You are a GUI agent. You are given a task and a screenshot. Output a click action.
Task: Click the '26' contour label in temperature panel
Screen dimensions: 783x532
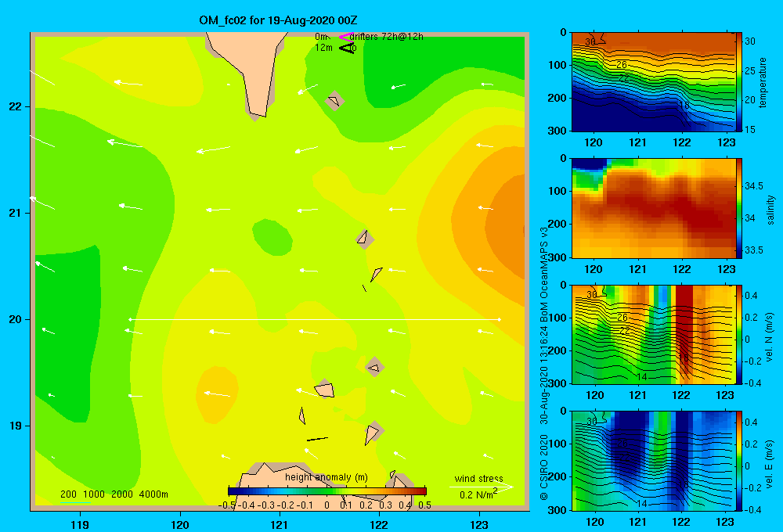click(621, 65)
